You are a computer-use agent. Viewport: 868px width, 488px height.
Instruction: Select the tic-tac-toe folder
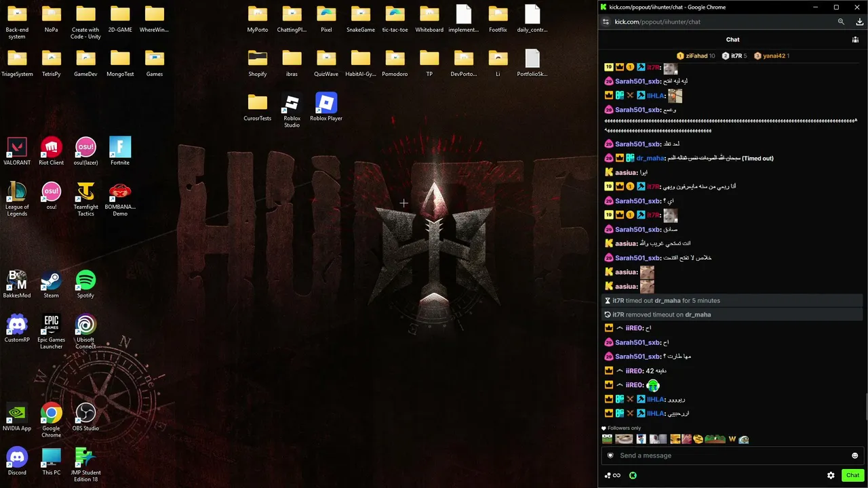coord(395,18)
